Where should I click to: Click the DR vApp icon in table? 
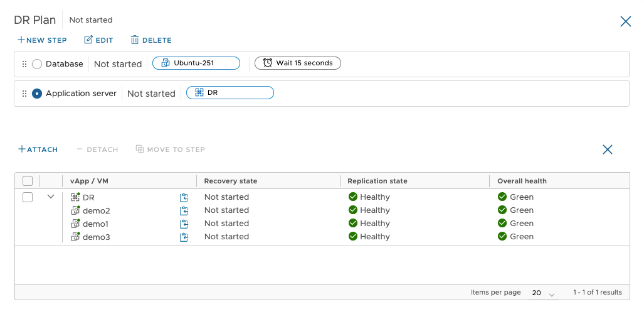75,197
